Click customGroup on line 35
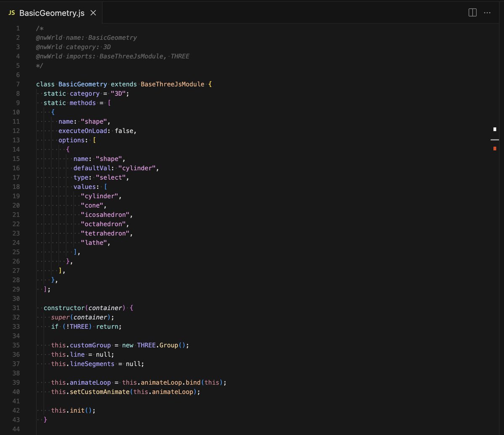Viewport: 504px width, 435px height. [90, 345]
